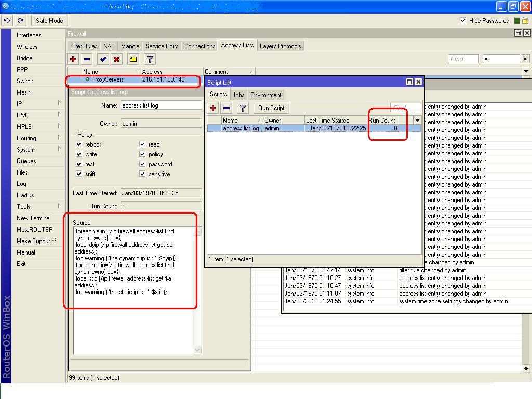Switch to the Mangle tab
Viewport: 532px width, 399px height.
pyautogui.click(x=130, y=46)
